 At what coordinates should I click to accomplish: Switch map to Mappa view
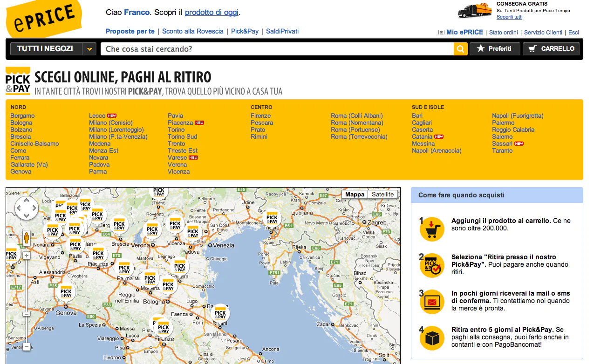point(355,195)
